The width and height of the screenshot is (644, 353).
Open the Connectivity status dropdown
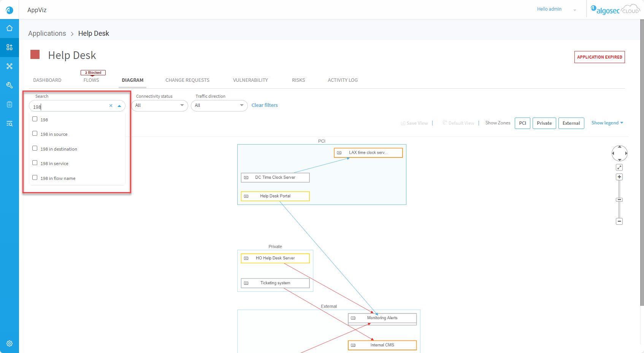[160, 105]
